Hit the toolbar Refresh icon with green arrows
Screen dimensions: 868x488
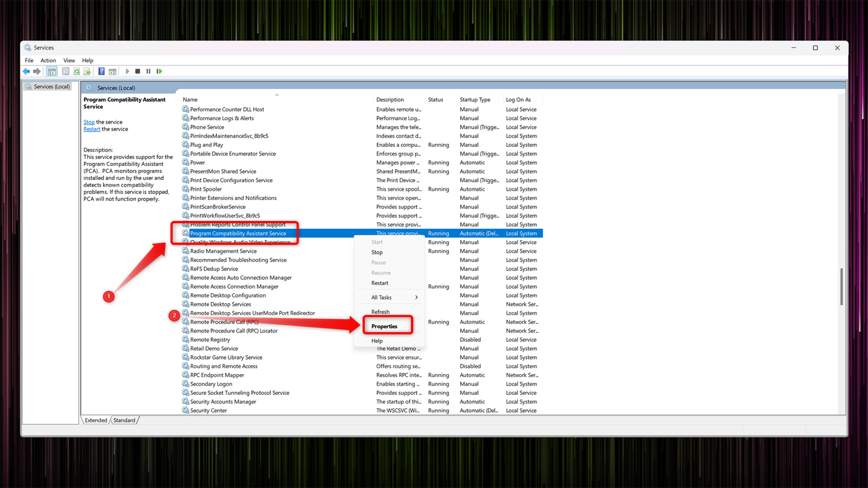tap(76, 71)
